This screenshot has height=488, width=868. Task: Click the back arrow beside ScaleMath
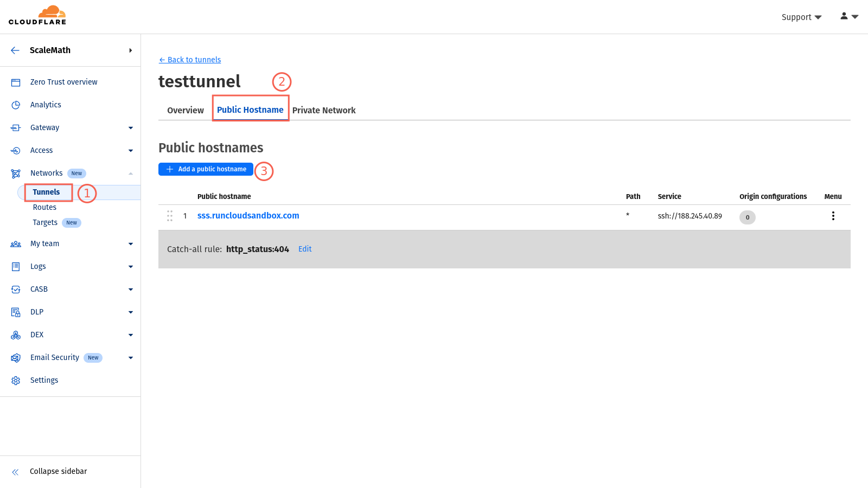tap(15, 50)
